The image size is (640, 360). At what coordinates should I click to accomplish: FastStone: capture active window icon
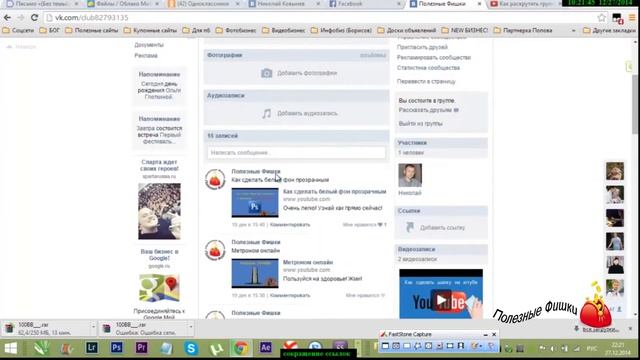[385, 346]
